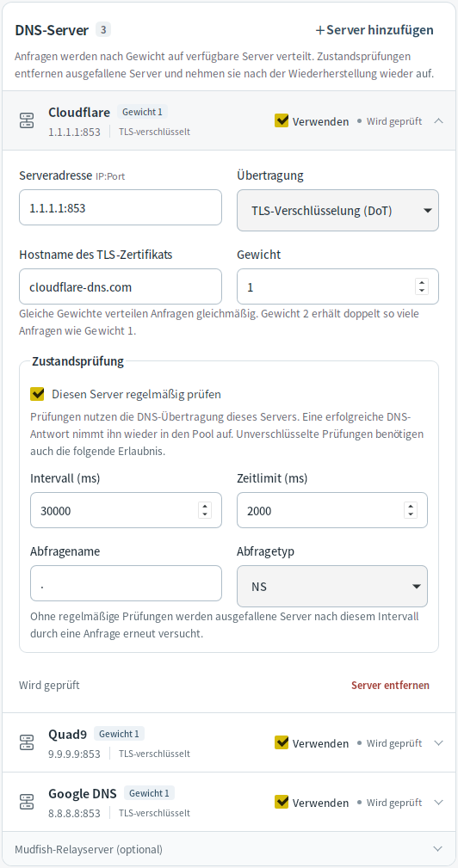Focus the Abfragename field
This screenshot has width=458, height=868.
tap(126, 583)
